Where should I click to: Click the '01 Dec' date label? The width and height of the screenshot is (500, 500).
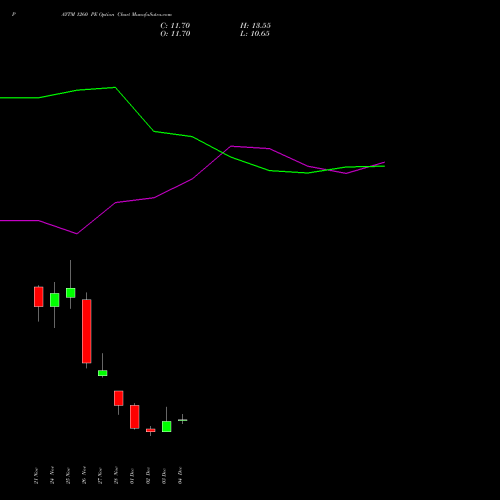[x=132, y=476]
